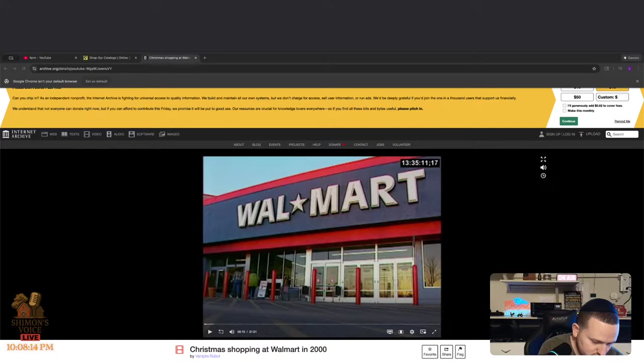The width and height of the screenshot is (644, 362).
Task: Open the Jobs menu item
Action: (380, 145)
